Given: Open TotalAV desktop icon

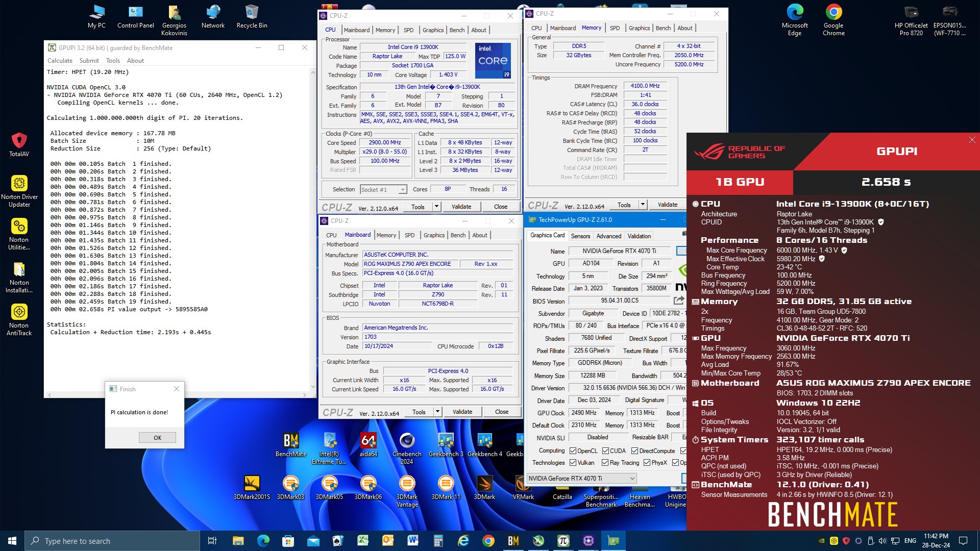Looking at the screenshot, I should (19, 144).
